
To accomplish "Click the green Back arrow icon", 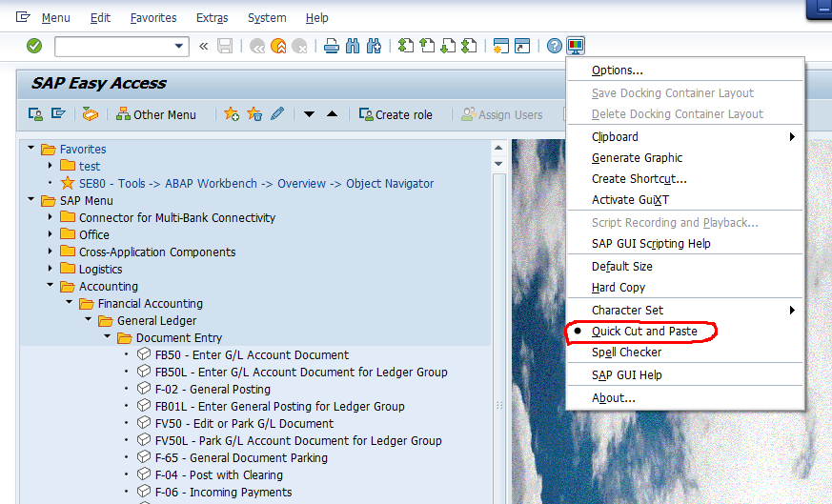I will [x=257, y=46].
